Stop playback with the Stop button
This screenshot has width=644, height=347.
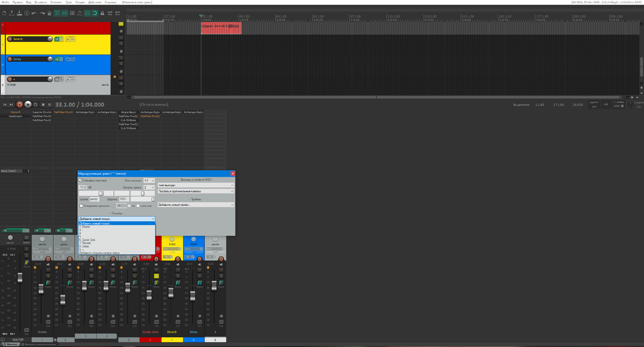pos(43,105)
